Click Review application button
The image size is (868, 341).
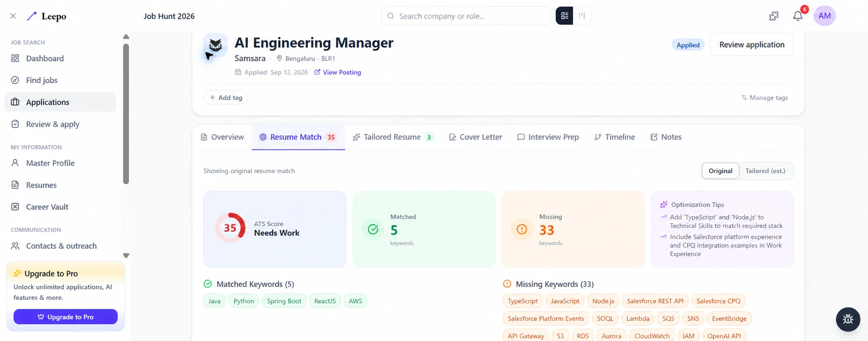(x=751, y=45)
